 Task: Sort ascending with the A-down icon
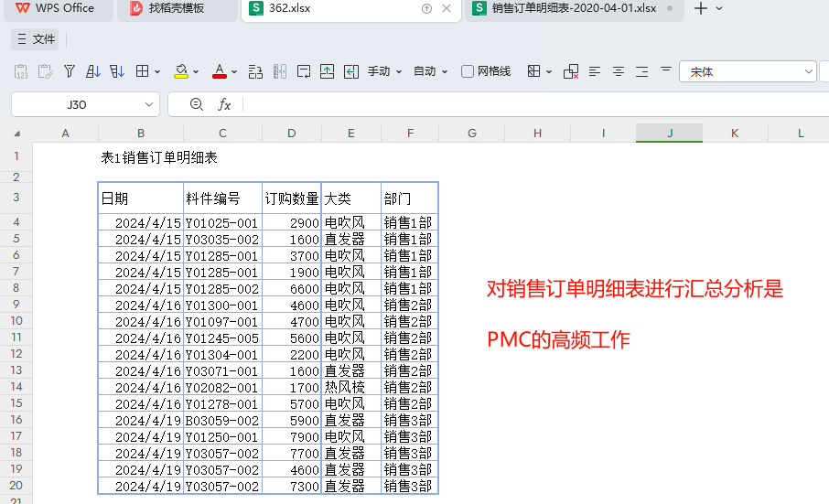93,71
